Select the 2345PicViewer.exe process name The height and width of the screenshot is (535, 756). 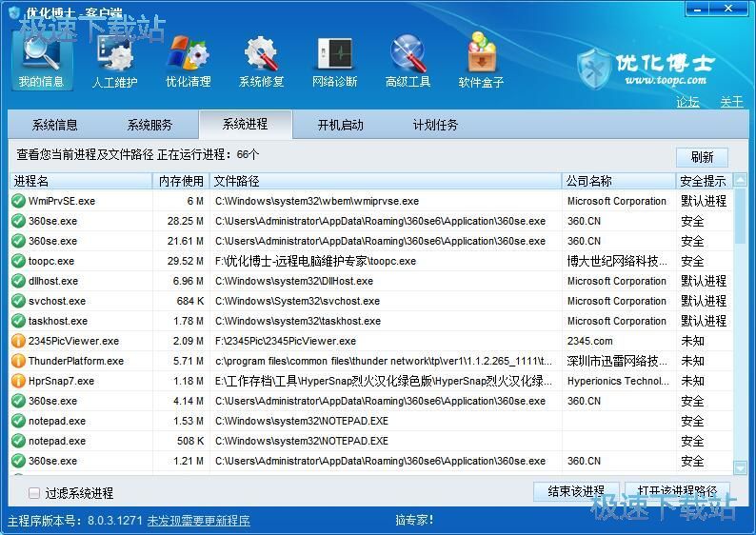tap(73, 341)
